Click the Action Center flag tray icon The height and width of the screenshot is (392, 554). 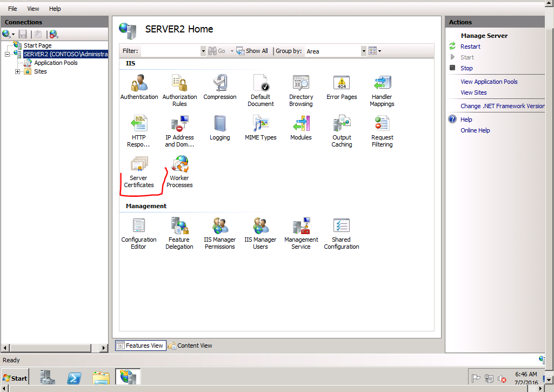point(476,378)
